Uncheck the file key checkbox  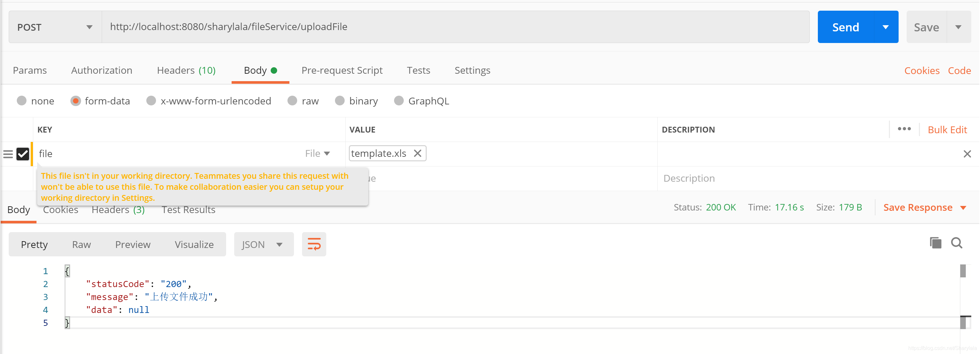pyautogui.click(x=23, y=154)
